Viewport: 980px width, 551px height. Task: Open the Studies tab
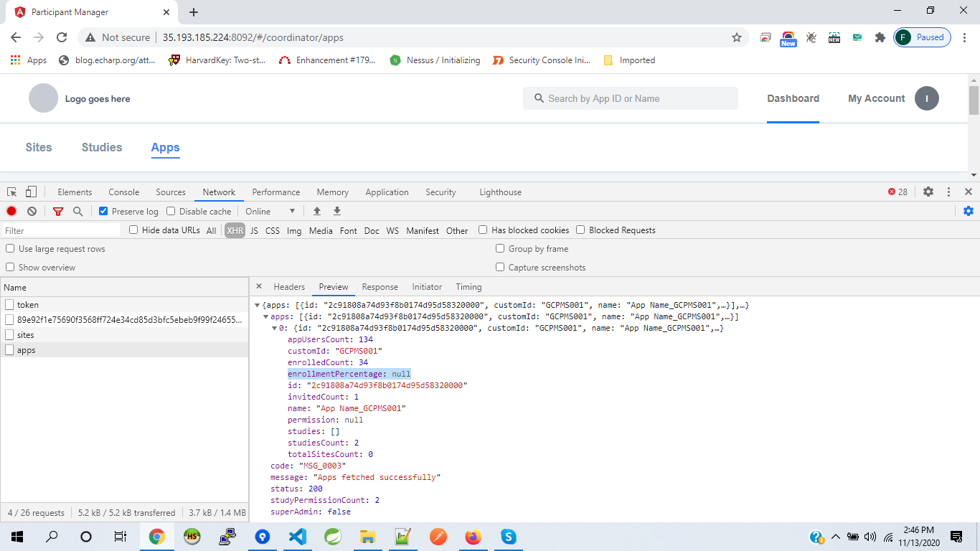102,147
